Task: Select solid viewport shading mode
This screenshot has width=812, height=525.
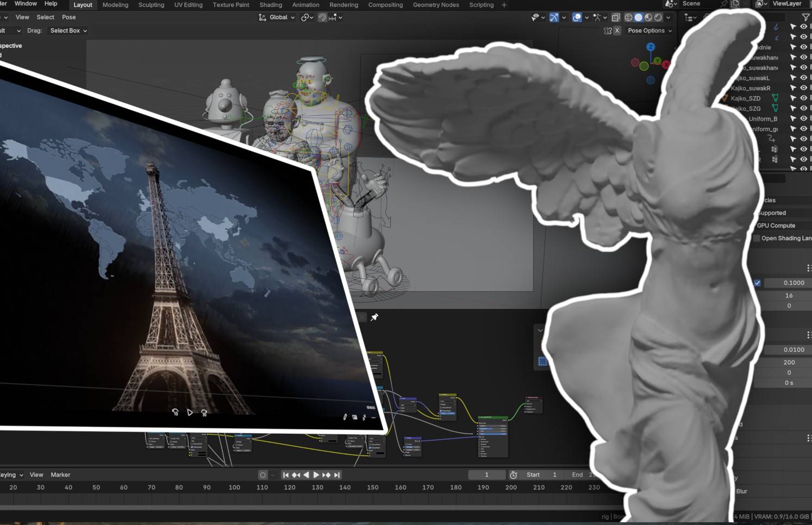Action: point(639,17)
